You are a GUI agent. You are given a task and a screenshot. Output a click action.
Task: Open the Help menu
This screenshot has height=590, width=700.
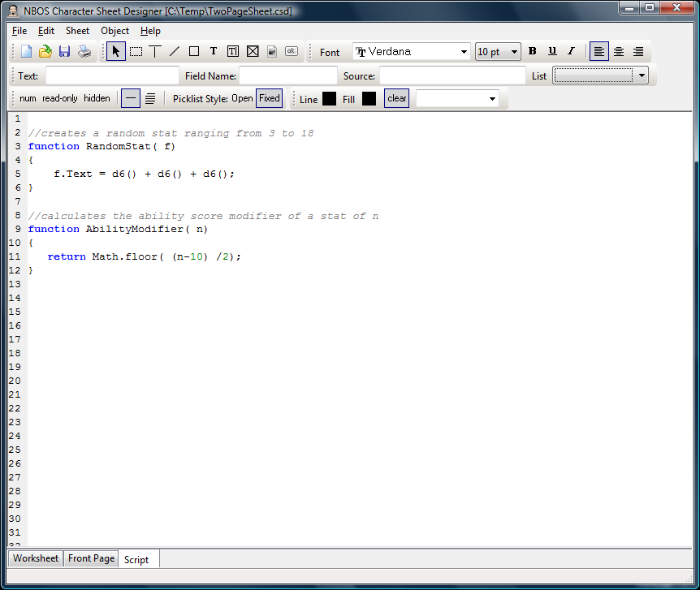[150, 31]
